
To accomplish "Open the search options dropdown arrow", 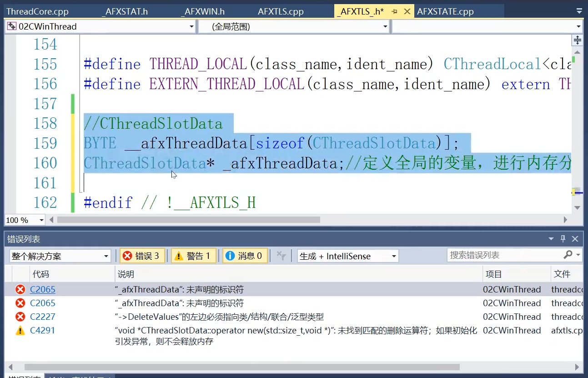I will (x=578, y=255).
